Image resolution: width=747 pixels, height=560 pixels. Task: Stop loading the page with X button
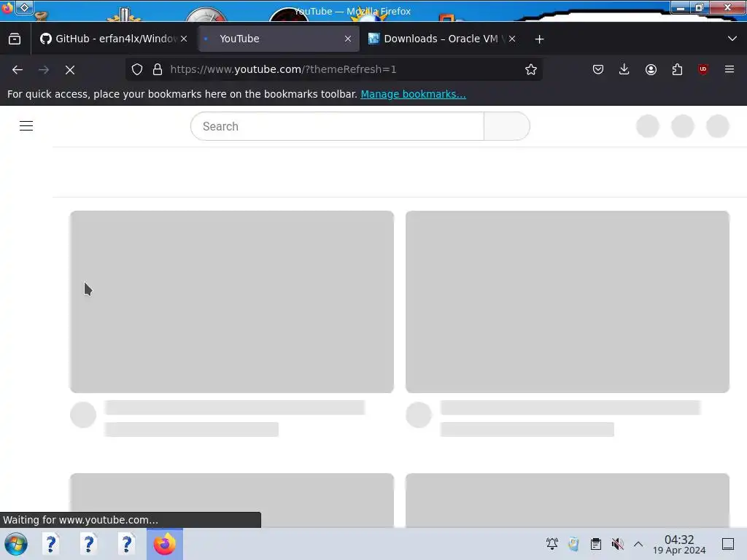point(70,69)
